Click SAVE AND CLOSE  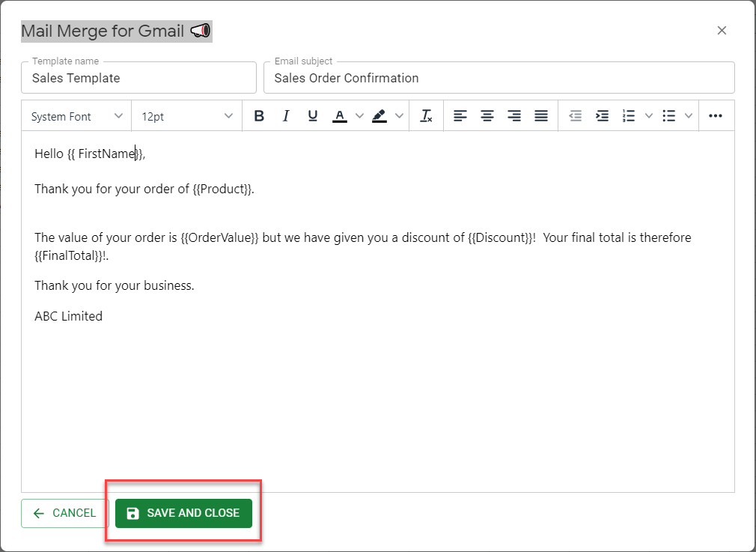[x=183, y=513]
